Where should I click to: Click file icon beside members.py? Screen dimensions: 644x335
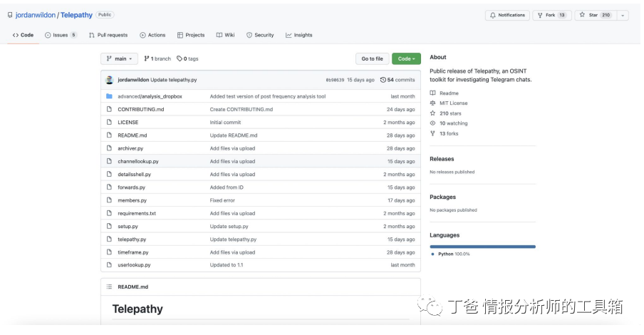tap(109, 200)
